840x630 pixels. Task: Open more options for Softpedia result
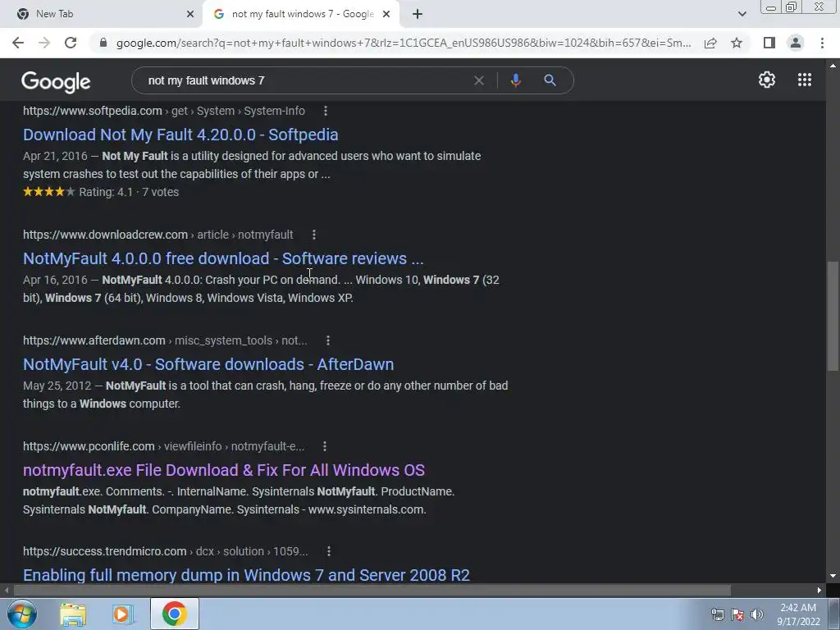(x=325, y=111)
